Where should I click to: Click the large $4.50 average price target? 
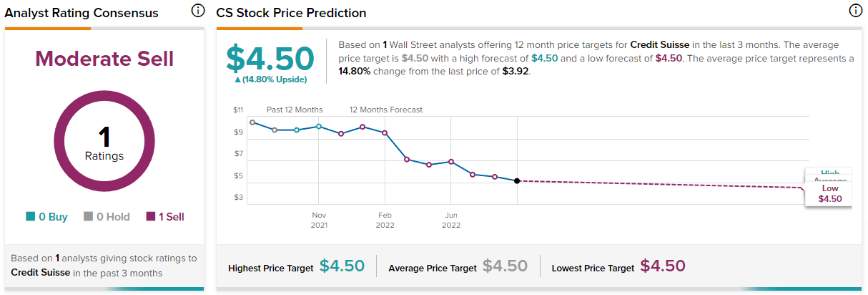click(x=270, y=59)
